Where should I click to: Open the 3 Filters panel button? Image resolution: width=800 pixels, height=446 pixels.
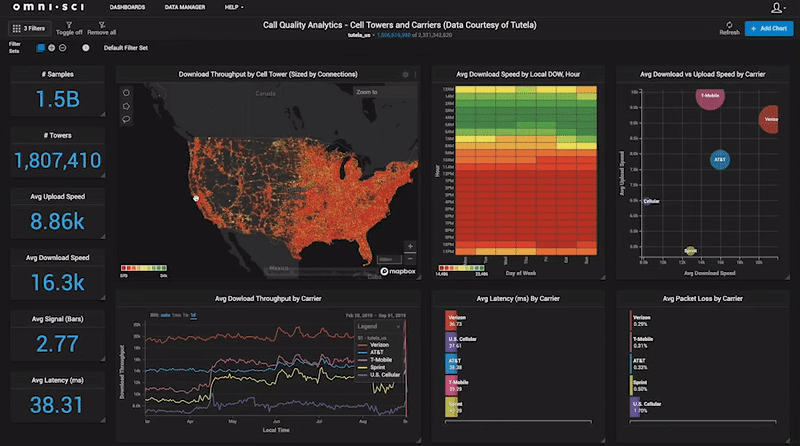(x=29, y=29)
